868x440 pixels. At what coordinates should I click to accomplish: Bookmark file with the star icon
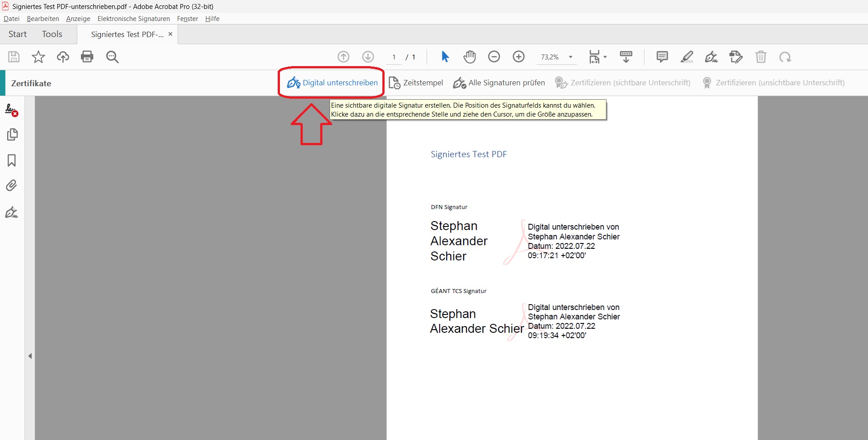point(38,57)
